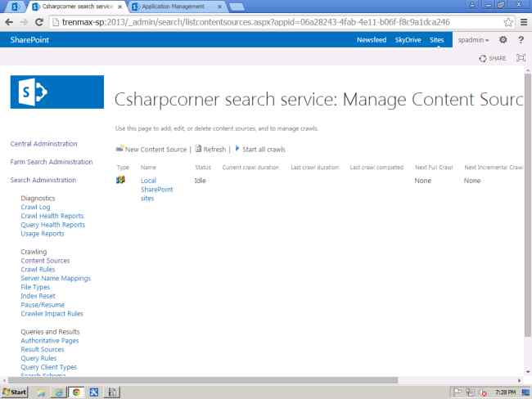Click the SharePoint help question mark
The height and width of the screenshot is (399, 532).
521,40
